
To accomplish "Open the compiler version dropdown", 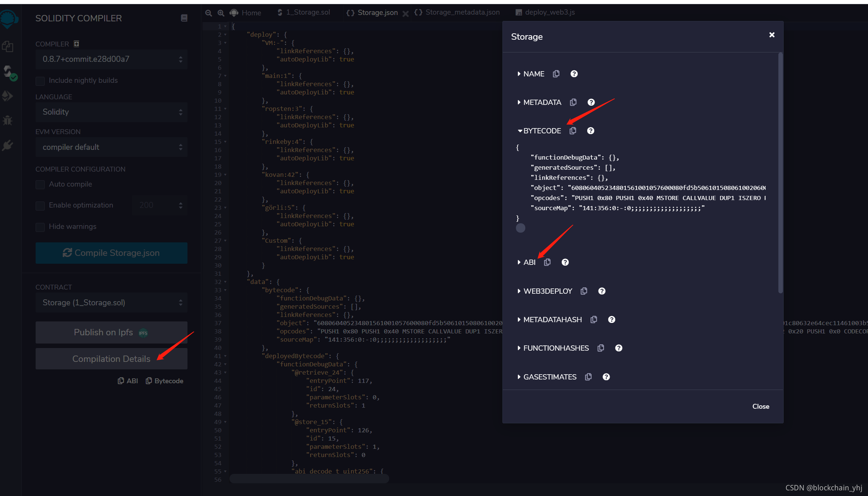I will [x=111, y=59].
